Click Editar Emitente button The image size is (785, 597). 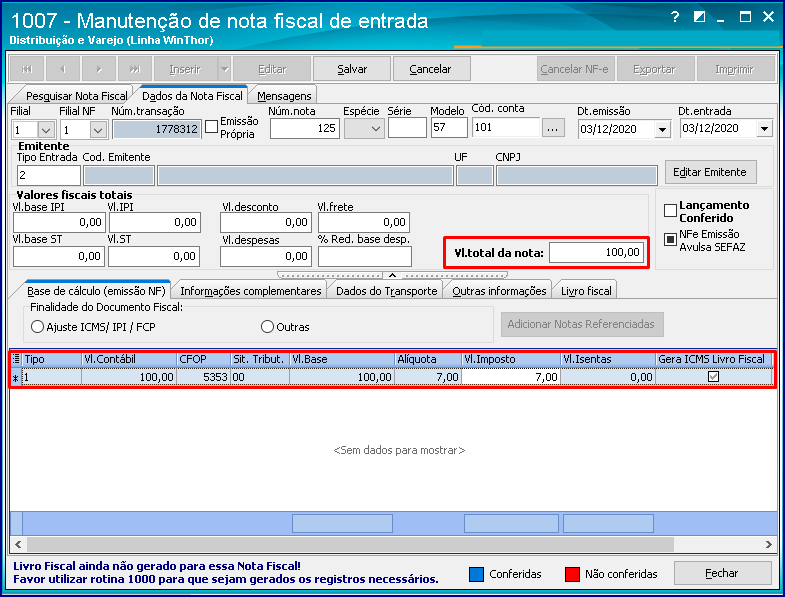coord(710,172)
